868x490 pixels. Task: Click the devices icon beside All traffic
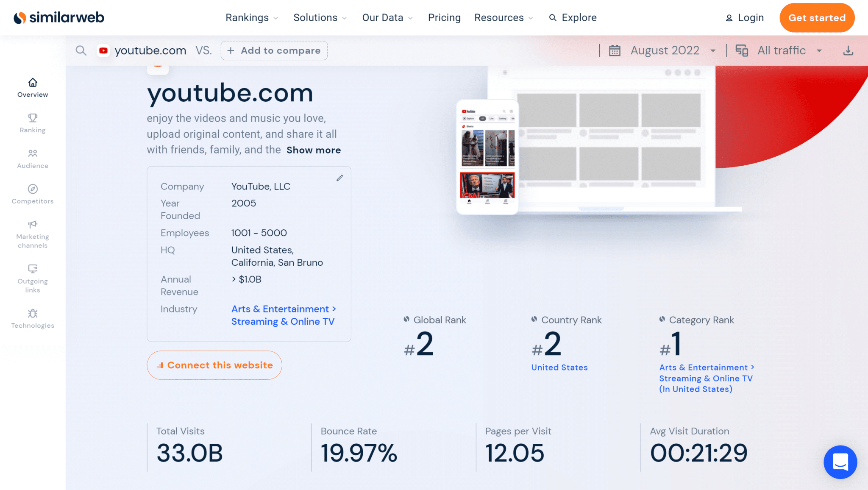coord(742,50)
